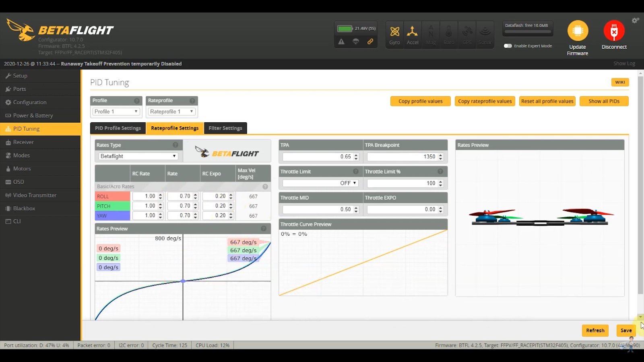Open Rates Preview help icon
The image size is (644, 362).
point(264,228)
